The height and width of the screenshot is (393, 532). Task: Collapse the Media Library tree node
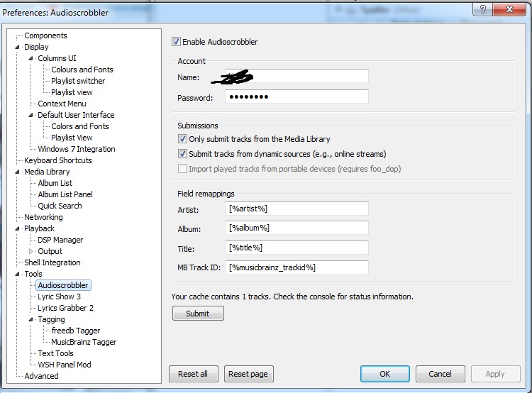18,172
